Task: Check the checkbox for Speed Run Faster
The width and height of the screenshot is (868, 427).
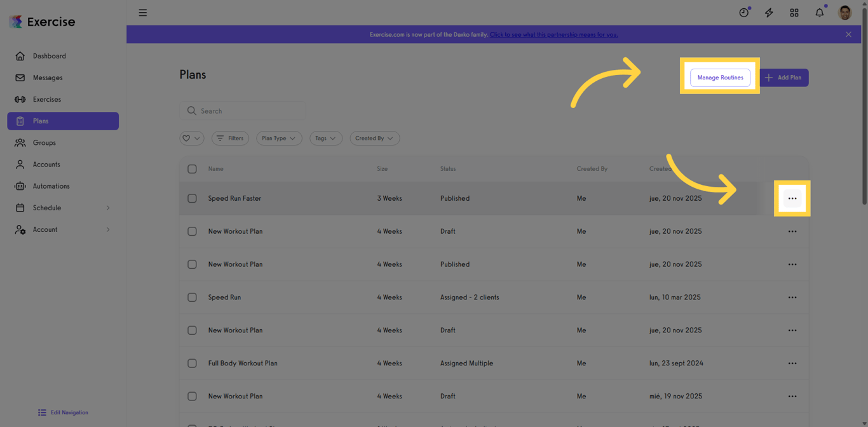Action: [x=192, y=198]
